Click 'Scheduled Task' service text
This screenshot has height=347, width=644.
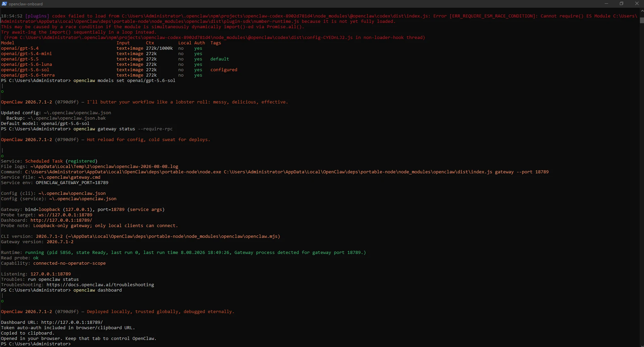pyautogui.click(x=44, y=161)
